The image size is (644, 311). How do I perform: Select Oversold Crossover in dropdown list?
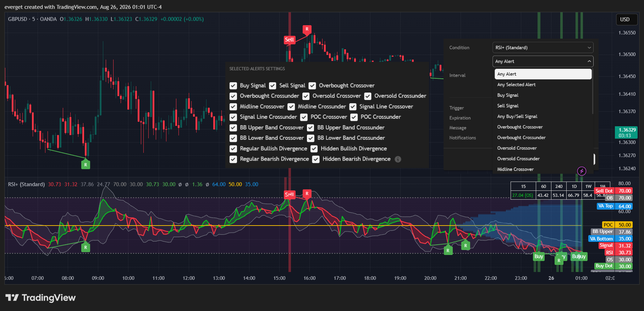click(543, 148)
